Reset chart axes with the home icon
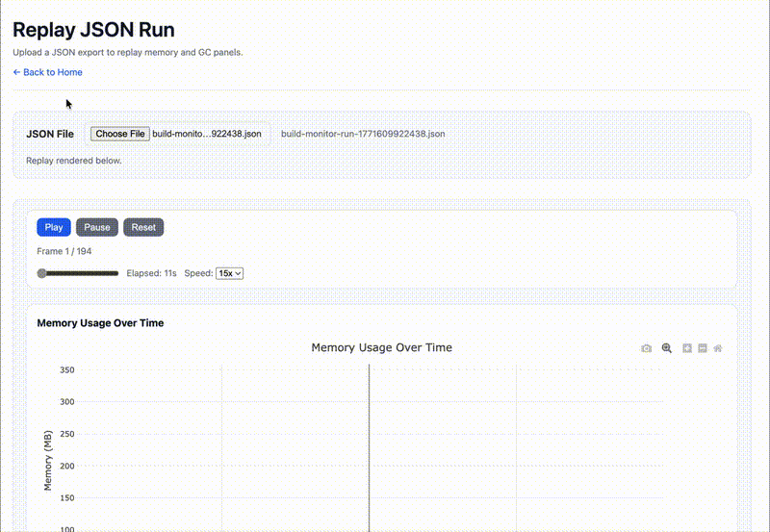The image size is (770, 532). [718, 348]
